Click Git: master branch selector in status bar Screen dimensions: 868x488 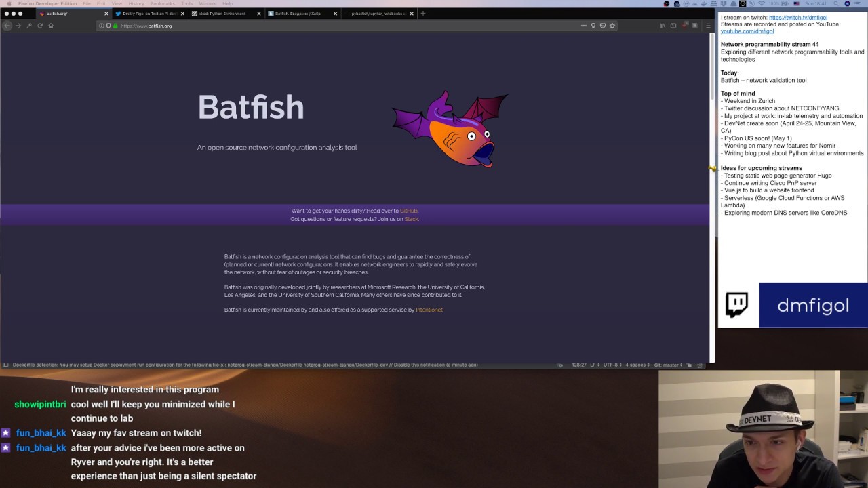tap(667, 365)
